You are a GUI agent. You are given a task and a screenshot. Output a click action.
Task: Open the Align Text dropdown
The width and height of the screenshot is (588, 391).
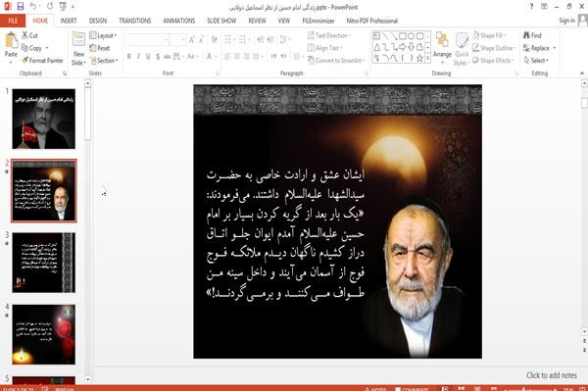tap(324, 48)
